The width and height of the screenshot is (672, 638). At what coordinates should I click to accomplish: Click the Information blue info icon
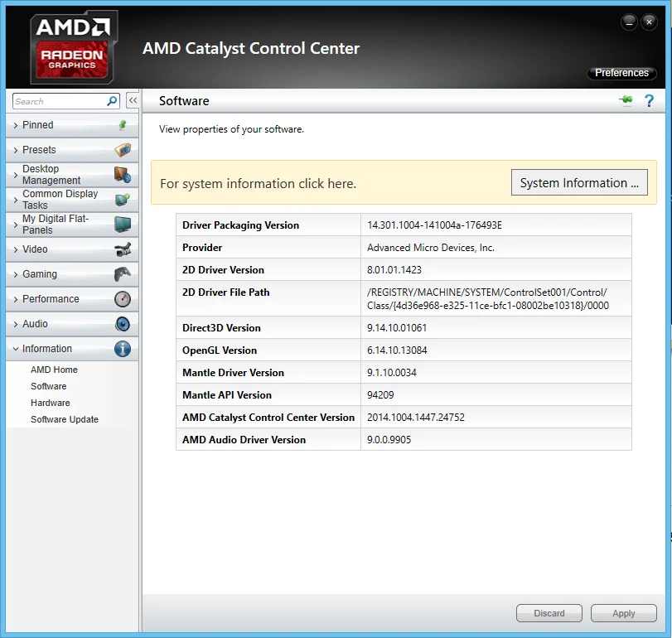coord(123,349)
